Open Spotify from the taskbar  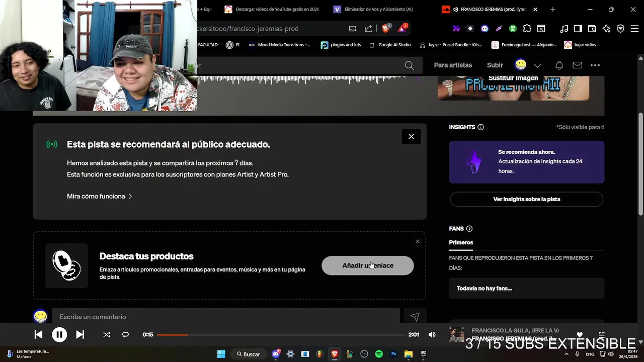(x=379, y=354)
